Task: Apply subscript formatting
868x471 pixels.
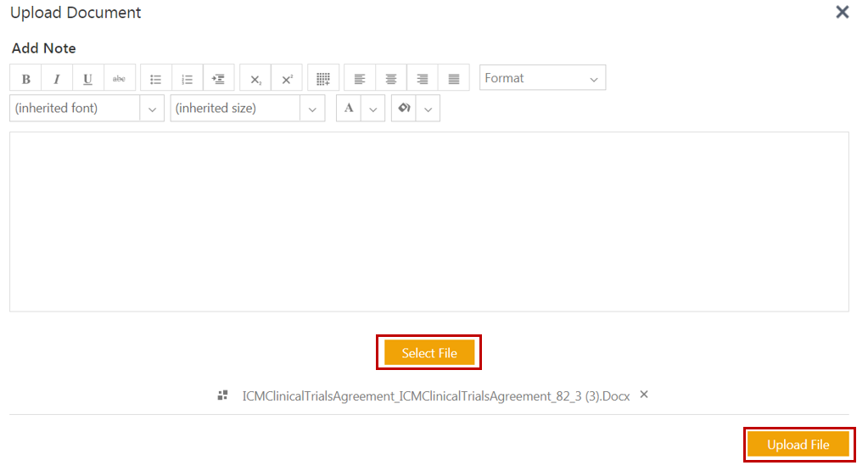Action: click(x=255, y=79)
